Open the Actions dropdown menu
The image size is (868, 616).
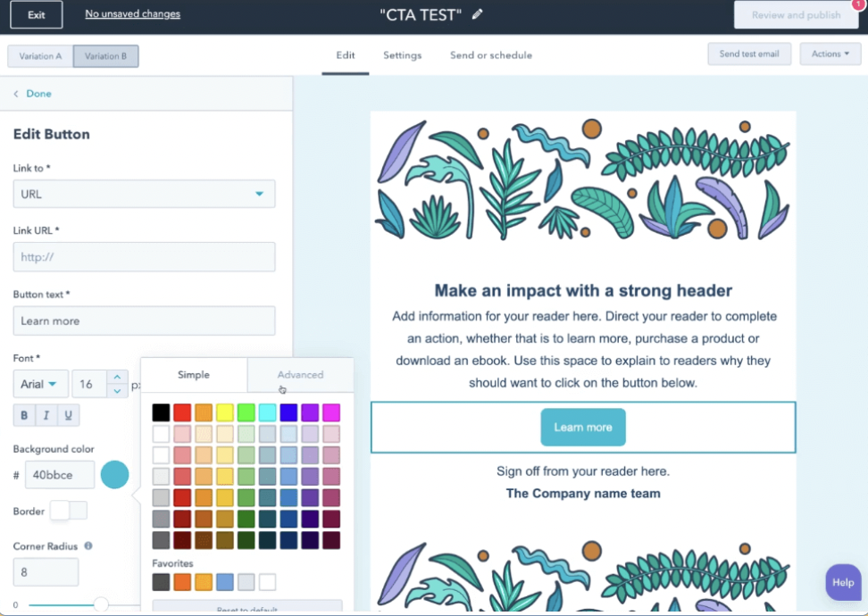pos(830,54)
